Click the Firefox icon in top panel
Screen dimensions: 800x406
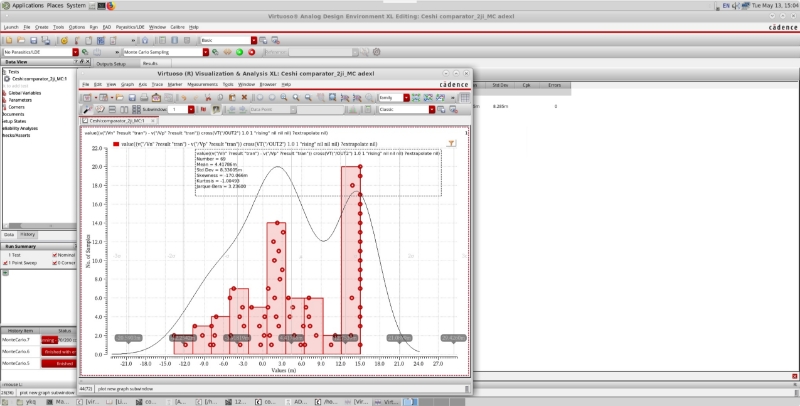pos(111,6)
